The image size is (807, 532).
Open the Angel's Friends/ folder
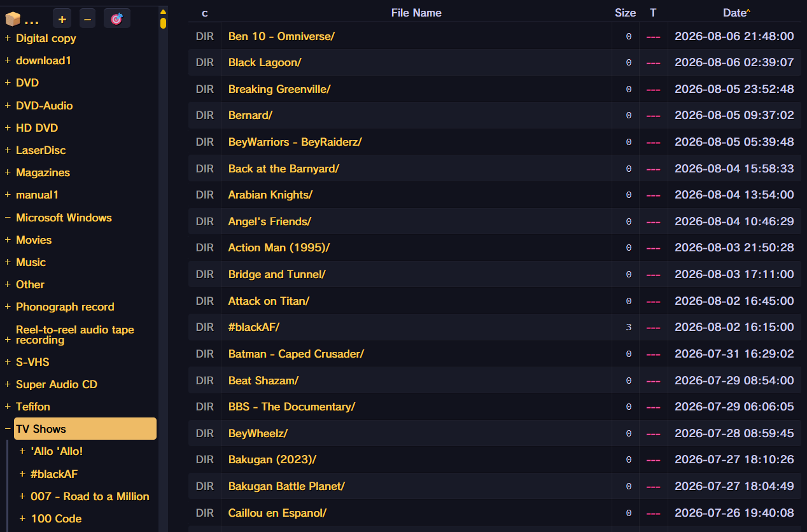(x=270, y=221)
